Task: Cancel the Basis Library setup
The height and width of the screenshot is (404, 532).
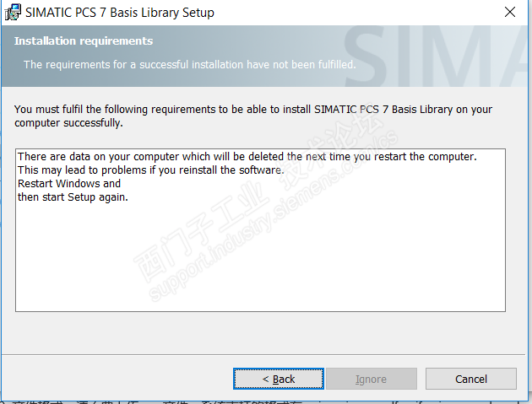Action: (x=470, y=379)
